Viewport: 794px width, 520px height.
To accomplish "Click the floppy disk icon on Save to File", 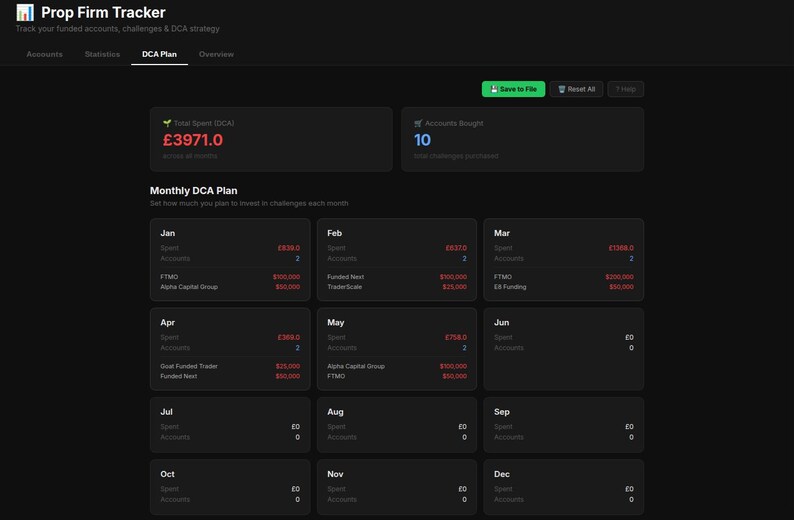I will [x=494, y=89].
